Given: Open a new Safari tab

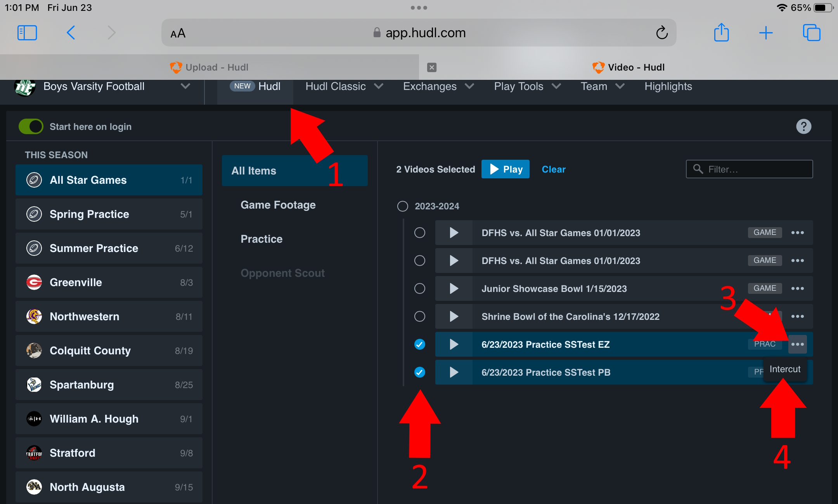Looking at the screenshot, I should click(x=766, y=33).
